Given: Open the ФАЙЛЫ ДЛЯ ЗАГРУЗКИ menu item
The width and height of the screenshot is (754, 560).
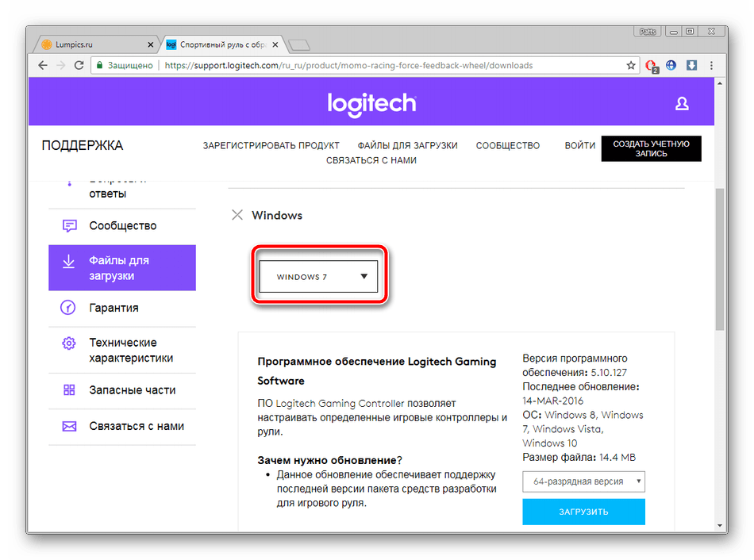Looking at the screenshot, I should point(407,146).
